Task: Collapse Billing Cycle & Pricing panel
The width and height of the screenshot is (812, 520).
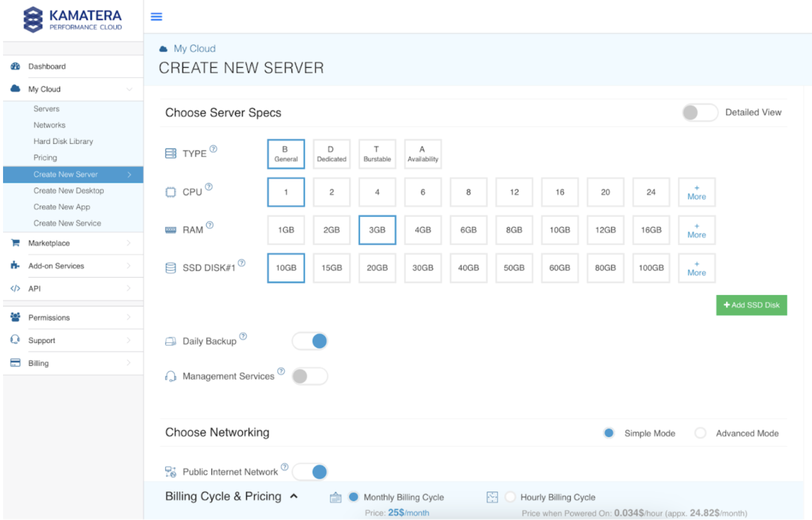Action: pos(294,497)
